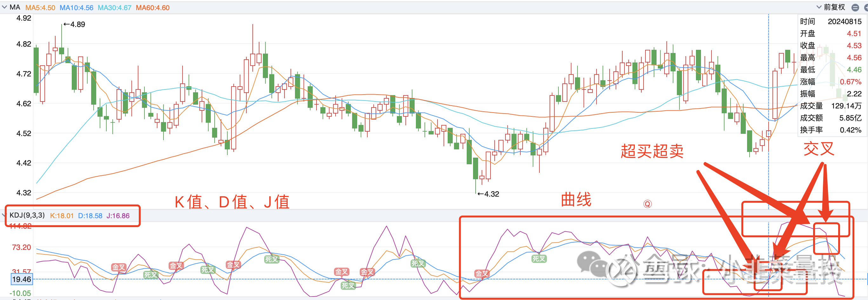Open the 前复权 adjustment dropdown
The image size is (868, 300).
(831, 7)
